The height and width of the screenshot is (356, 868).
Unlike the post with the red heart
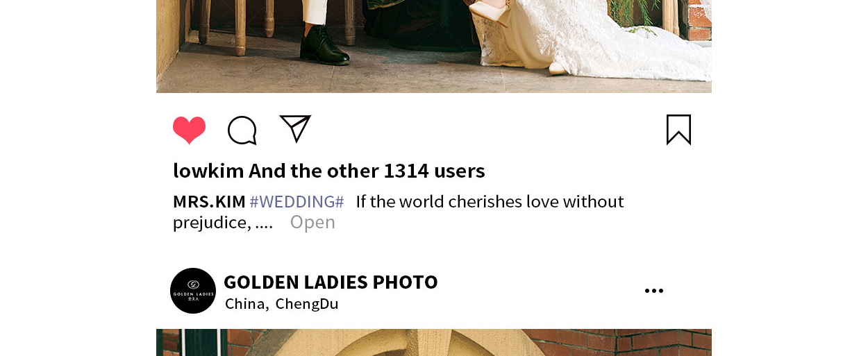(189, 130)
